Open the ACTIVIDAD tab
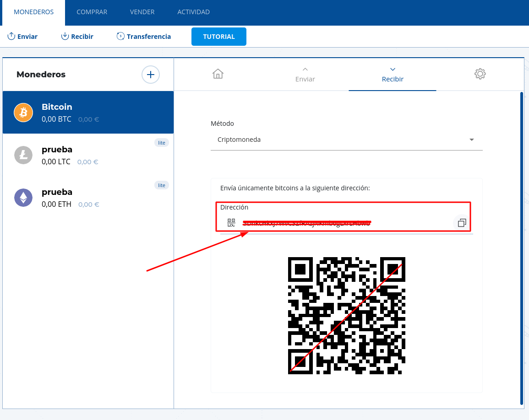Image resolution: width=529 pixels, height=420 pixels. [x=193, y=12]
